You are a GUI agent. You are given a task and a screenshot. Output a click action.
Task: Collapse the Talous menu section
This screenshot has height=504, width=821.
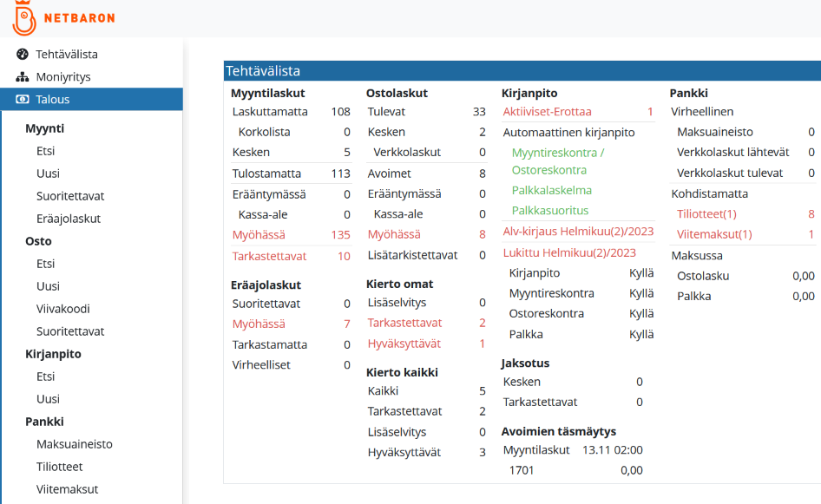(x=52, y=99)
